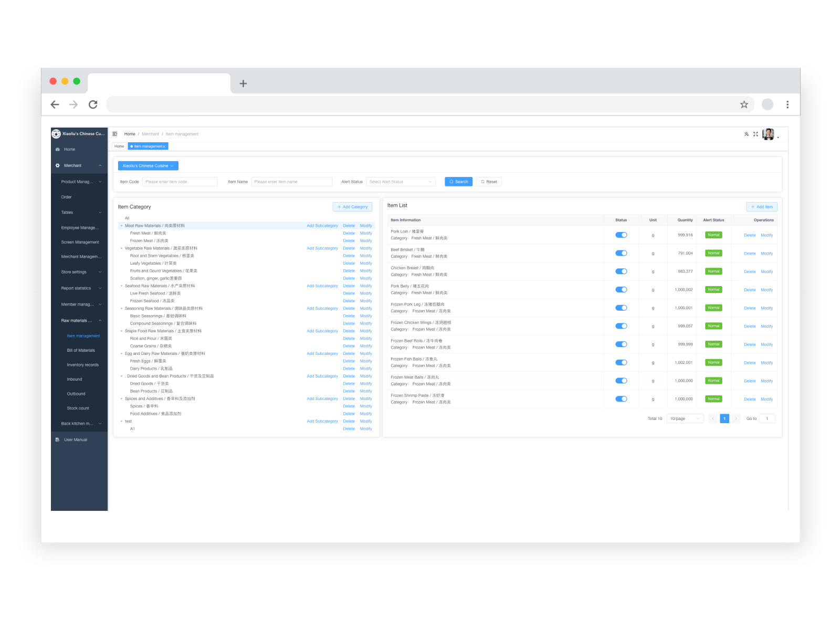Viewport: 840px width, 630px height.
Task: Click the User Manual document icon
Action: [x=58, y=440]
